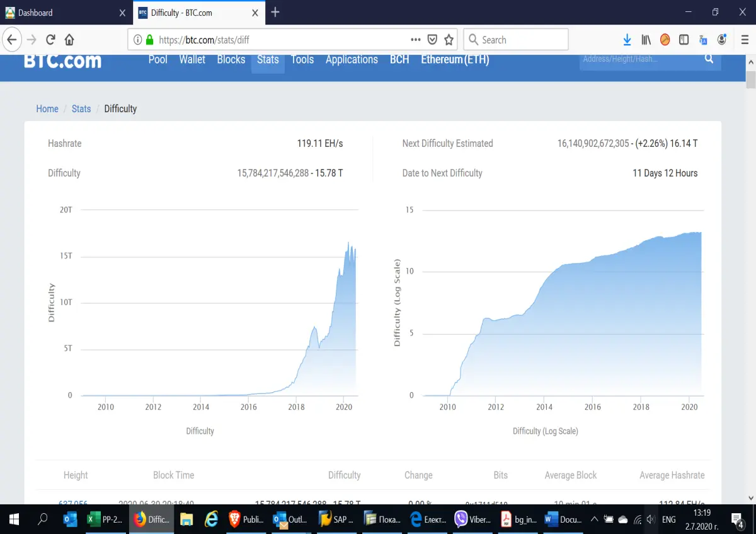Toggle the Firefox sidebar icon
The height and width of the screenshot is (534, 756).
(x=684, y=40)
